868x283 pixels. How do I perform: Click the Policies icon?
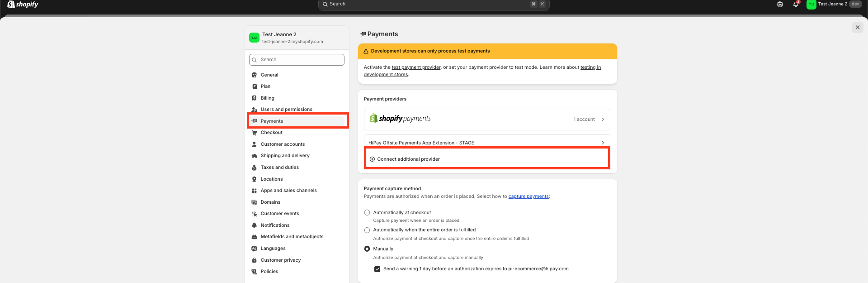click(254, 272)
